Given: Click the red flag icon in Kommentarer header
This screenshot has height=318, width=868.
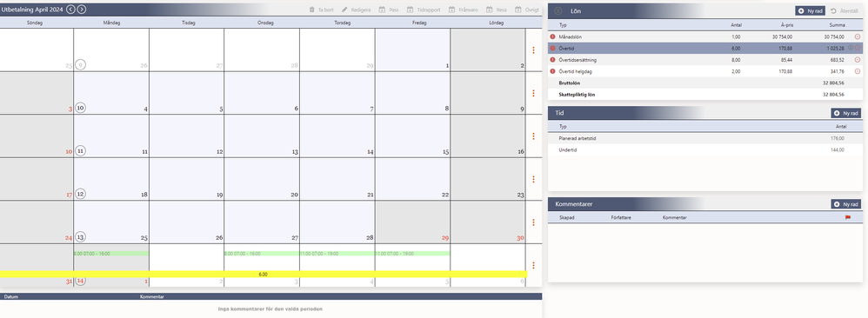Looking at the screenshot, I should [x=847, y=218].
